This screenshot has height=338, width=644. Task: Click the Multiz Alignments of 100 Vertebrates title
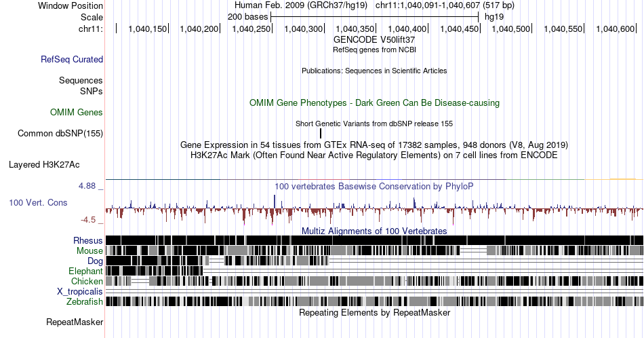point(374,231)
